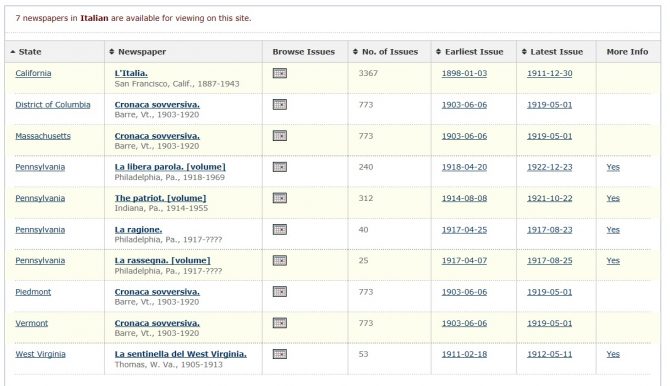View earliest issue 1898-01-03

click(x=464, y=73)
